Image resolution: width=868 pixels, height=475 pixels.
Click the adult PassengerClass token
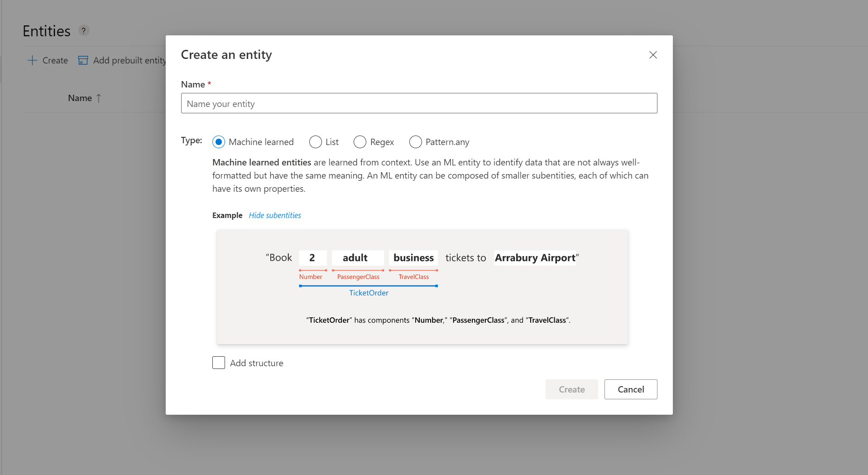pyautogui.click(x=357, y=257)
